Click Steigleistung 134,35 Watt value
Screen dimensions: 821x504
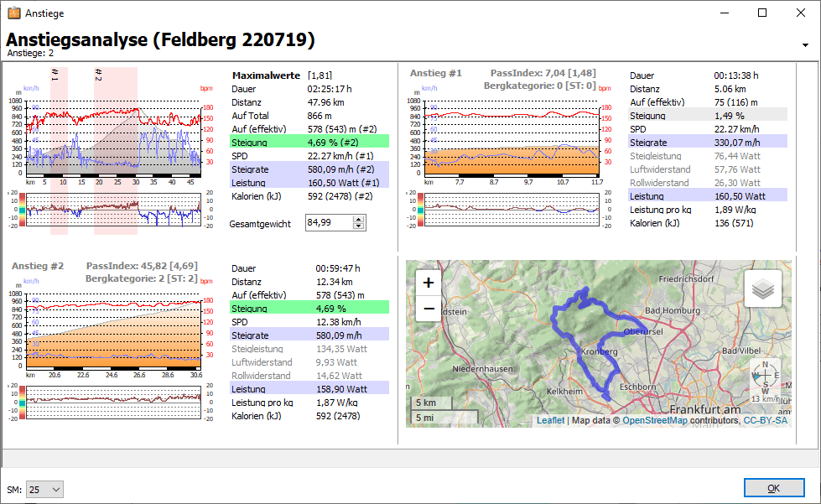(341, 349)
